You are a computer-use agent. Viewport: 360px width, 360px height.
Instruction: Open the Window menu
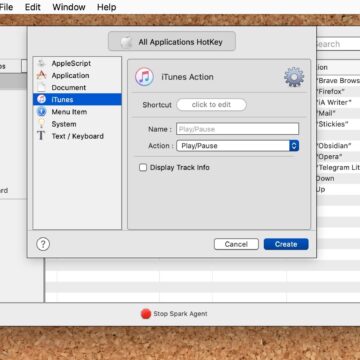click(69, 7)
